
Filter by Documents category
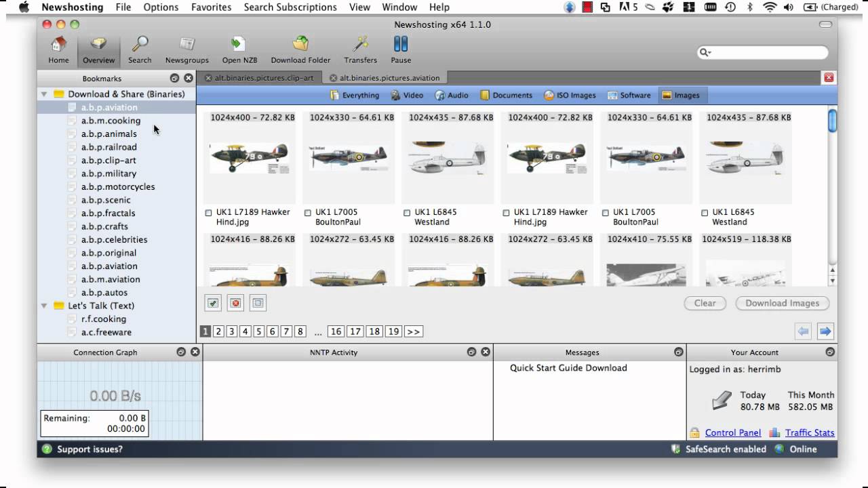pyautogui.click(x=506, y=96)
